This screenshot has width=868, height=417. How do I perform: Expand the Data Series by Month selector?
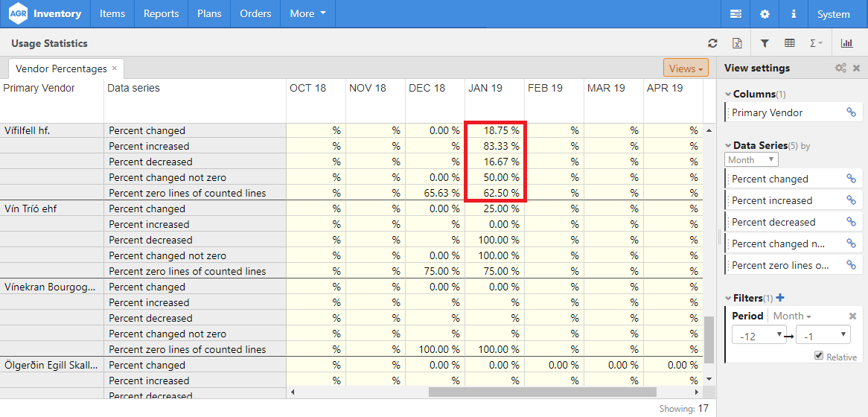(751, 159)
